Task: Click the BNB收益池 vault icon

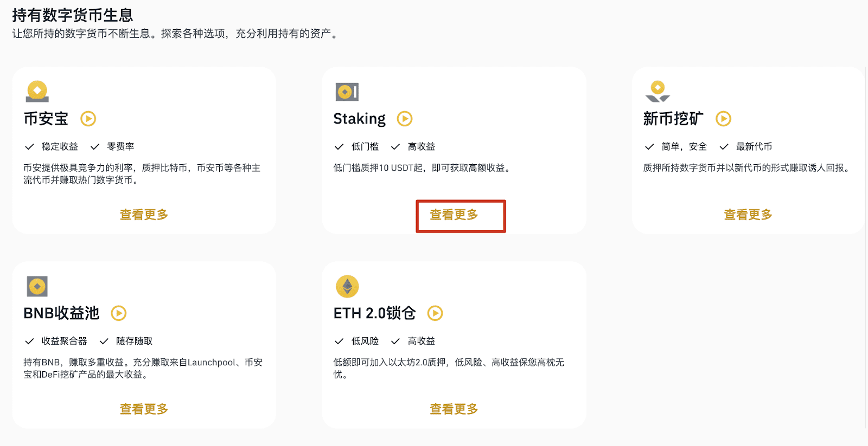Action: [x=37, y=286]
